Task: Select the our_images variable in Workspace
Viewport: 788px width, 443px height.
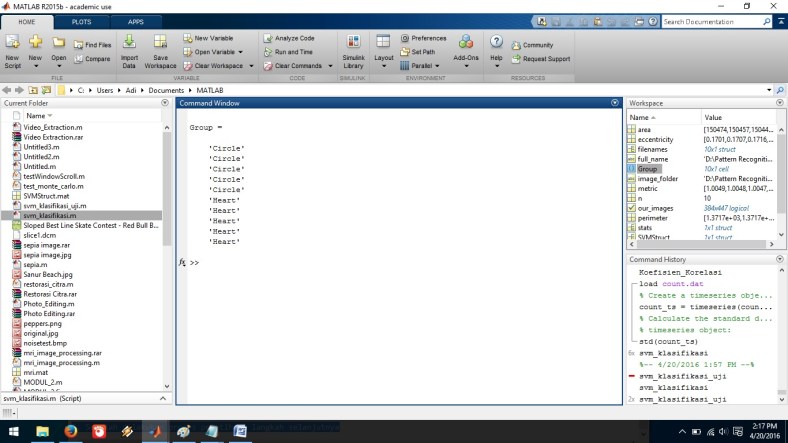Action: pos(655,207)
